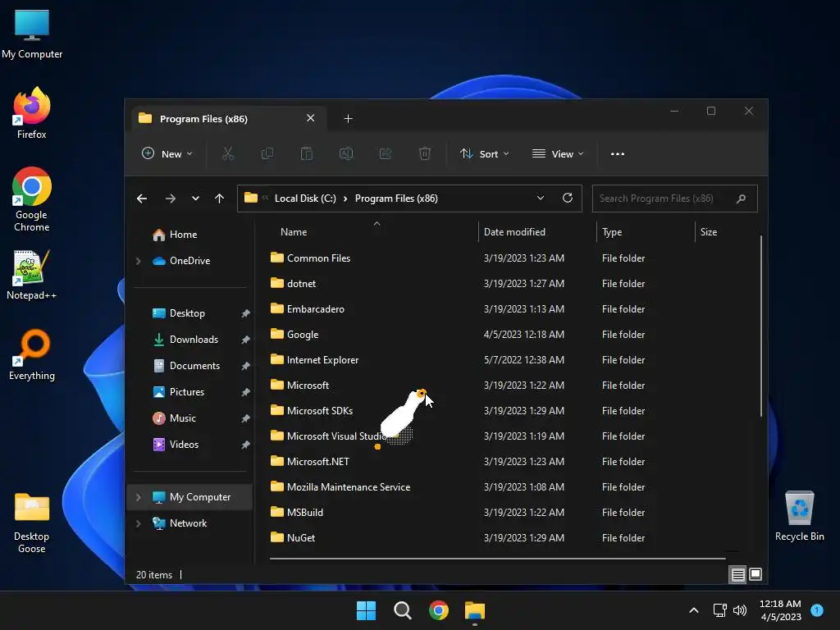This screenshot has height=630, width=840.
Task: Add a new tab
Action: point(348,119)
